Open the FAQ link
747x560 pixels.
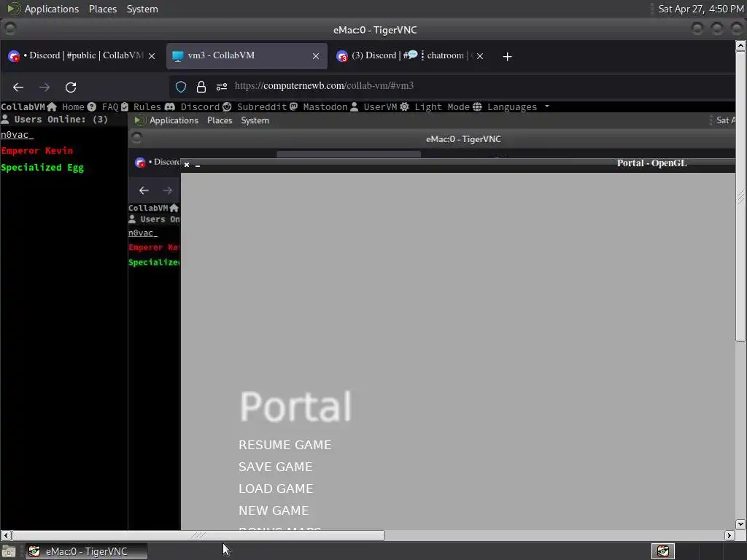103,106
